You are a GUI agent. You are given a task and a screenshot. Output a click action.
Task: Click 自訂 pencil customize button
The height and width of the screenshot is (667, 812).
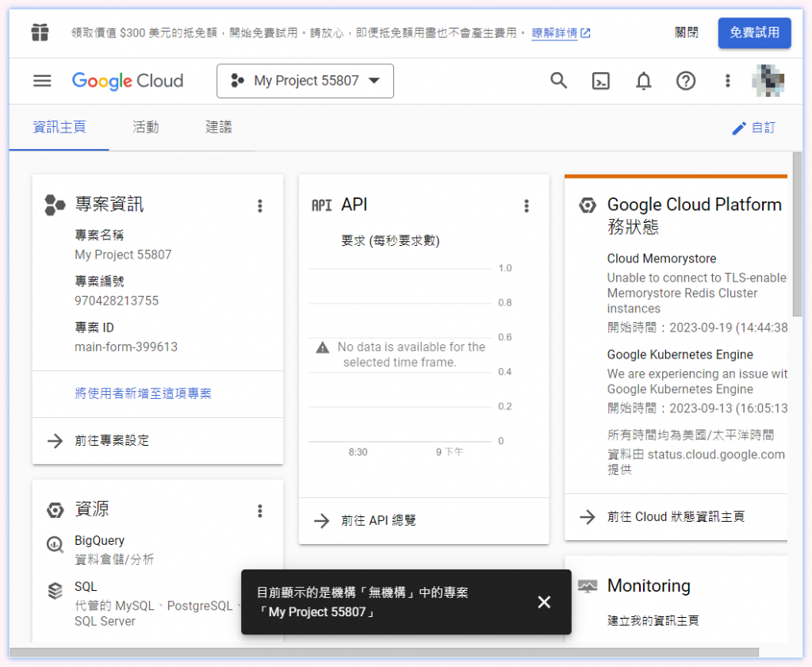click(753, 128)
